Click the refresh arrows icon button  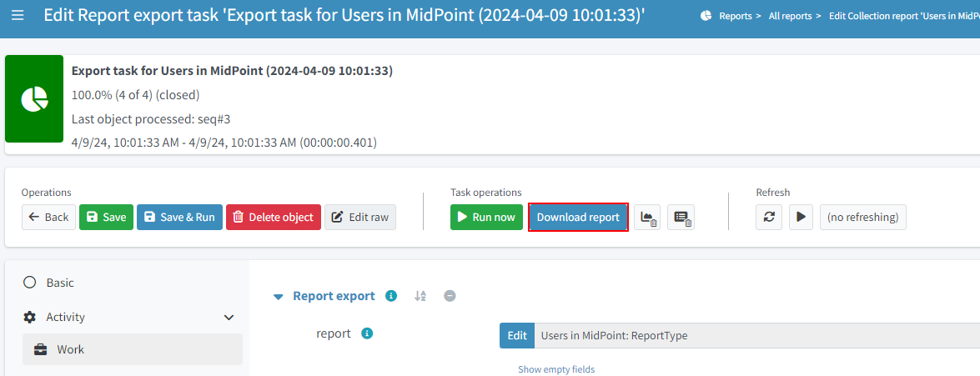click(770, 217)
